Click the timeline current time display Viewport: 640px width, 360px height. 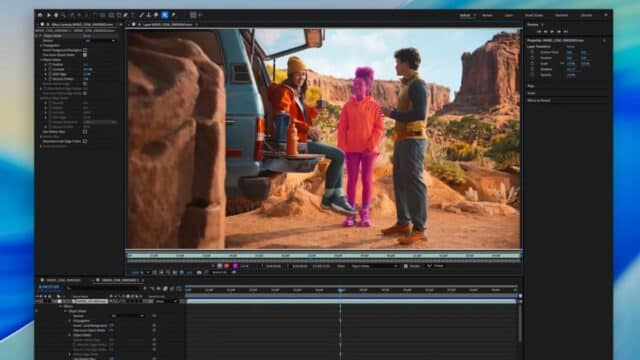point(49,287)
